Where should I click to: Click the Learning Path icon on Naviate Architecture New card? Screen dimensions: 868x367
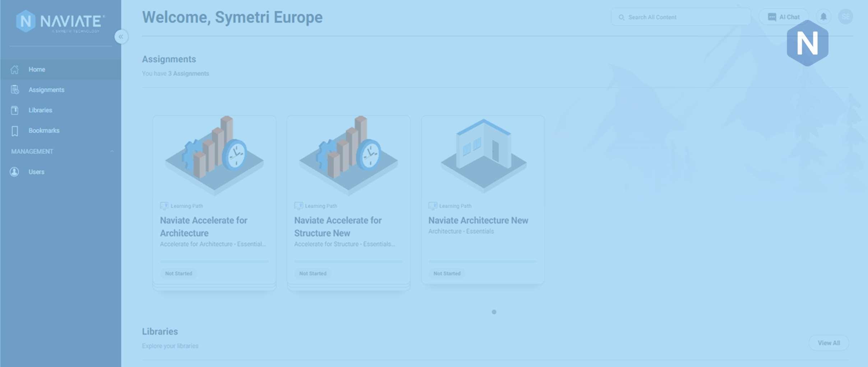(433, 206)
